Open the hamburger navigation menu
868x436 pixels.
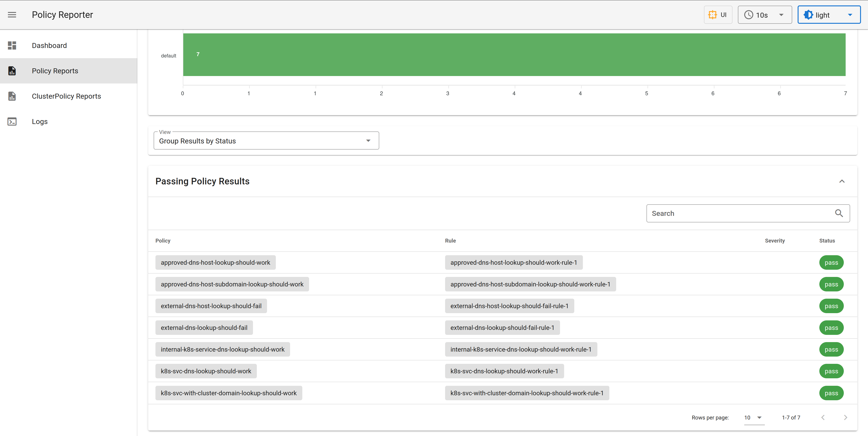point(12,15)
